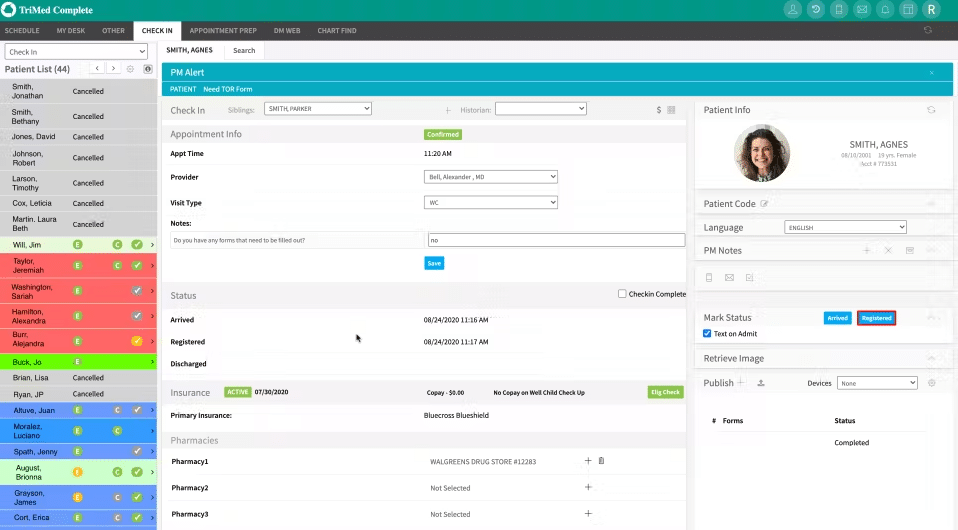Click the upload icon beside Publish
958x530 pixels.
tap(761, 383)
